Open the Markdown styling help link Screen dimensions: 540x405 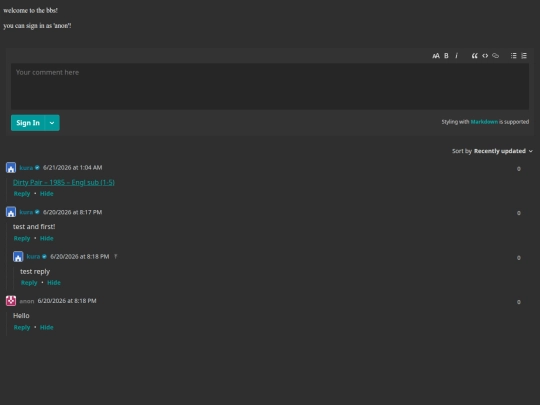[x=484, y=122]
